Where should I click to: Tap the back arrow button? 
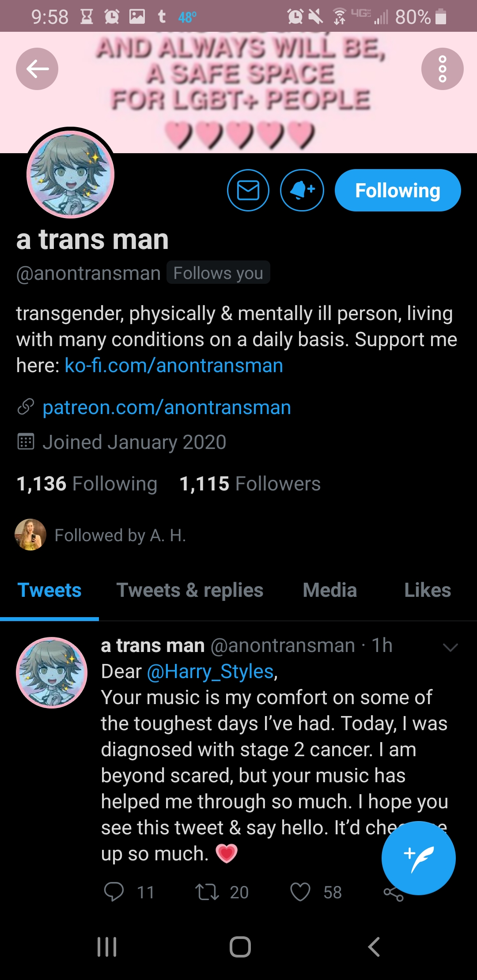click(x=37, y=69)
